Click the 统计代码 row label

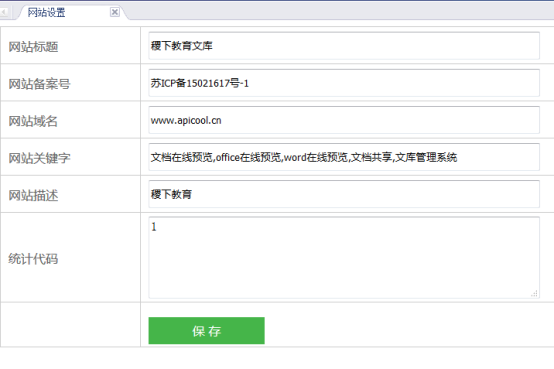tap(33, 259)
